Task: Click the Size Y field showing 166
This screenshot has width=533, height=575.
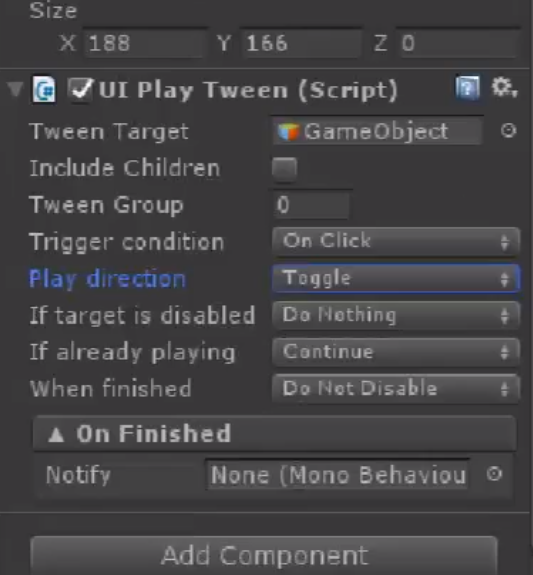Action: pyautogui.click(x=302, y=43)
